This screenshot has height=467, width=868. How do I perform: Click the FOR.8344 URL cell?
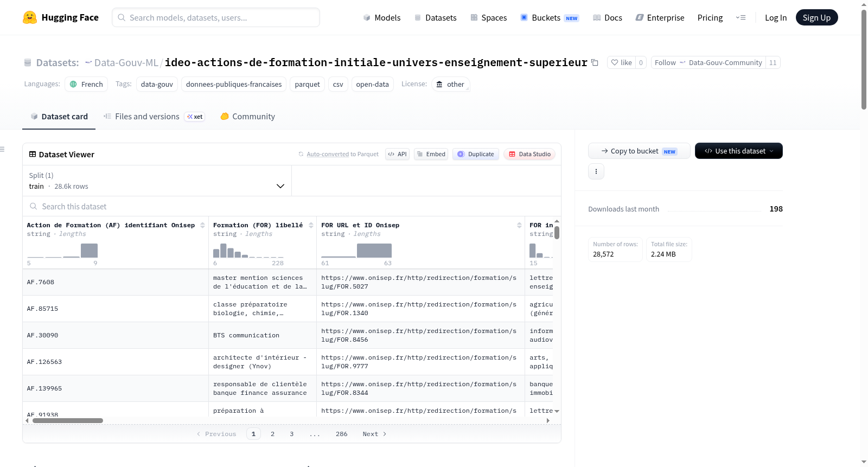coord(420,388)
